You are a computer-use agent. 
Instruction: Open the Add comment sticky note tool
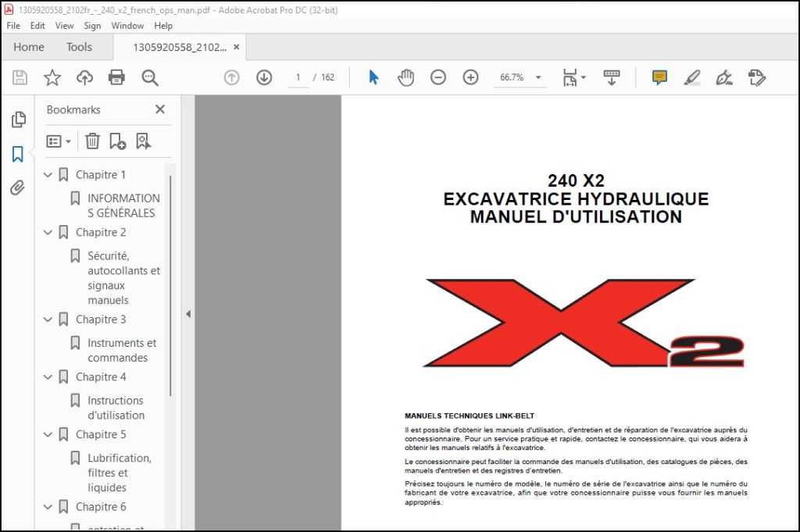(659, 77)
